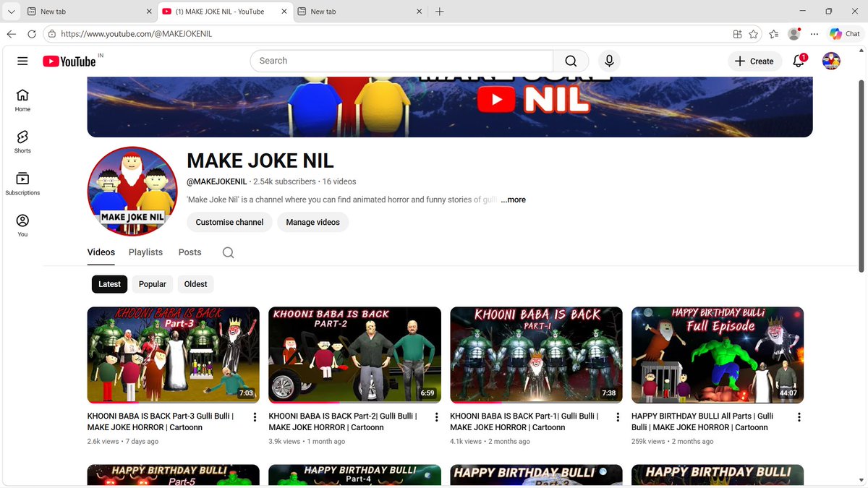Launch Copilot Chat in the browser toolbar
Viewport: 868px width, 488px height.
pos(844,33)
